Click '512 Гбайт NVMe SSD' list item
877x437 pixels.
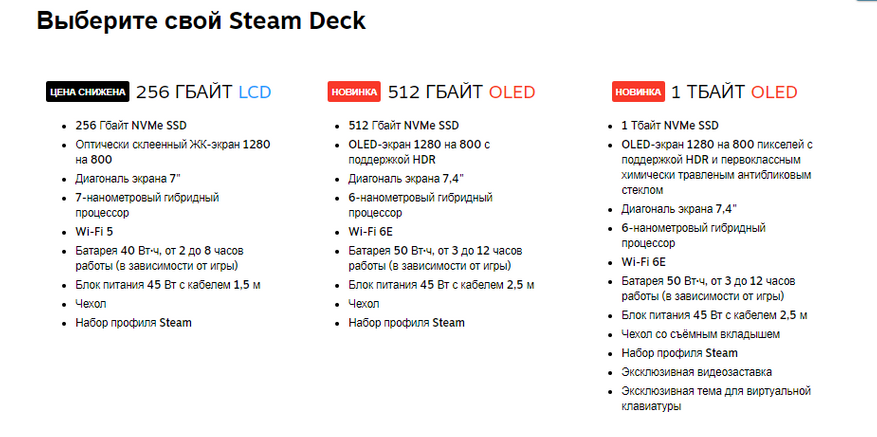coord(407,125)
